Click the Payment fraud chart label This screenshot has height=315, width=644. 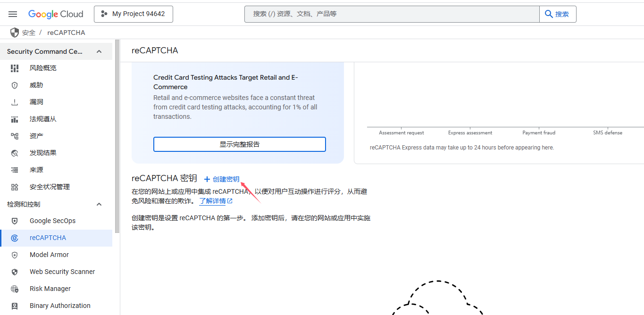(x=539, y=133)
